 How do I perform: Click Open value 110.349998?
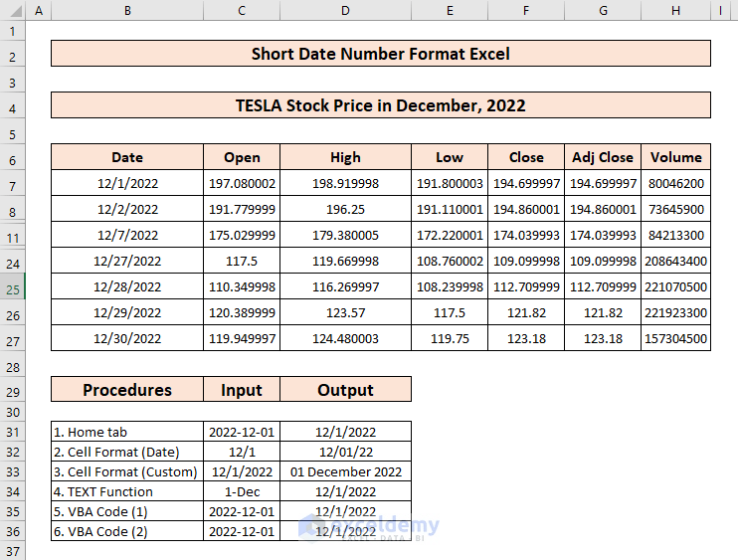242,286
